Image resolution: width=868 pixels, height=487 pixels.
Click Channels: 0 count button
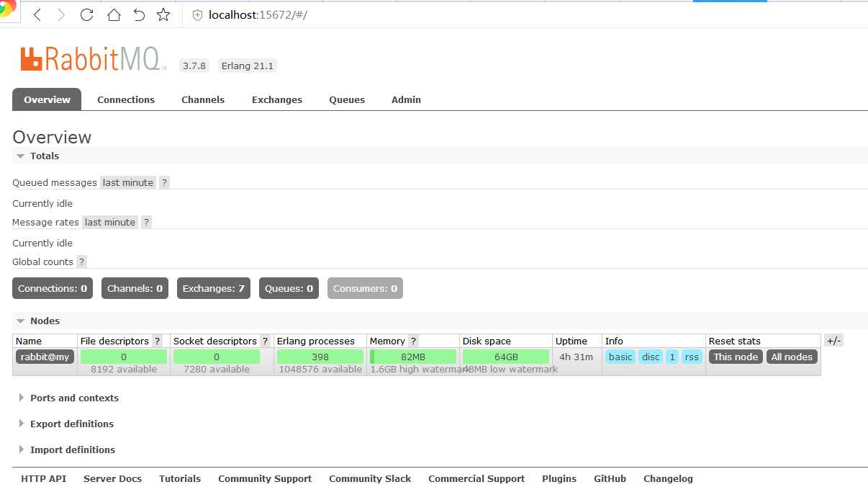135,289
